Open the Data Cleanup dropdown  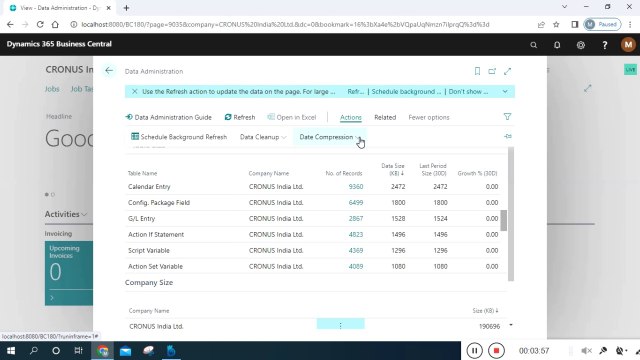click(x=263, y=137)
